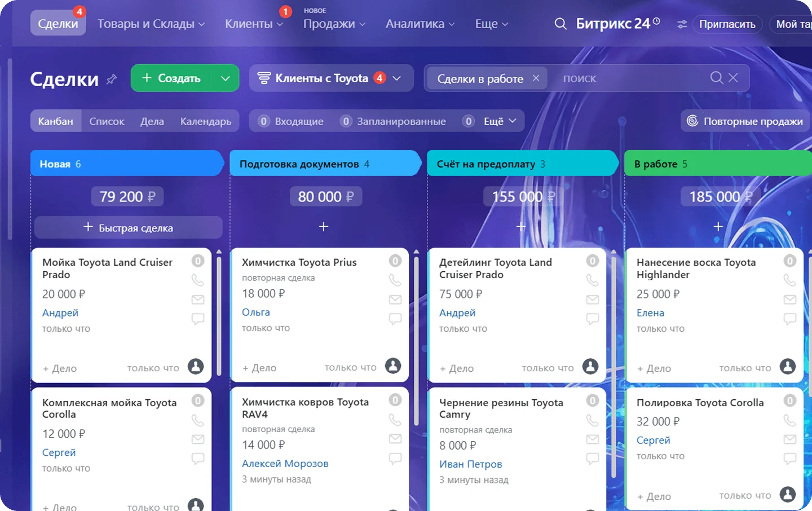Open Повторные продажи button
This screenshot has width=812, height=511.
click(745, 121)
